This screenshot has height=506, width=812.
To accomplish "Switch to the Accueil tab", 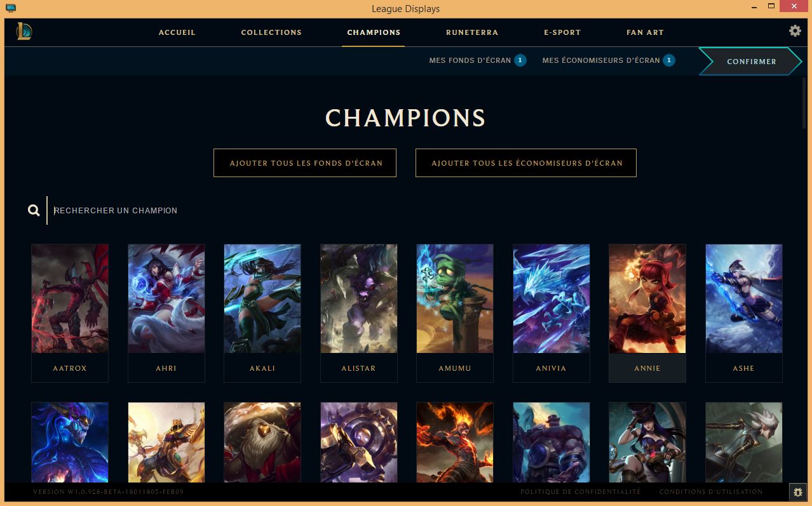I will [x=177, y=32].
